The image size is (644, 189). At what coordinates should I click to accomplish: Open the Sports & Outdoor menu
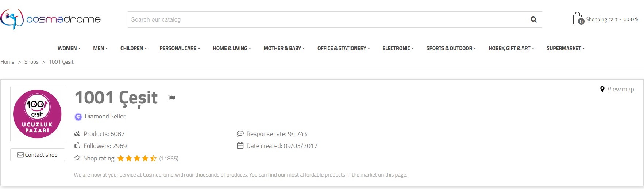click(451, 48)
